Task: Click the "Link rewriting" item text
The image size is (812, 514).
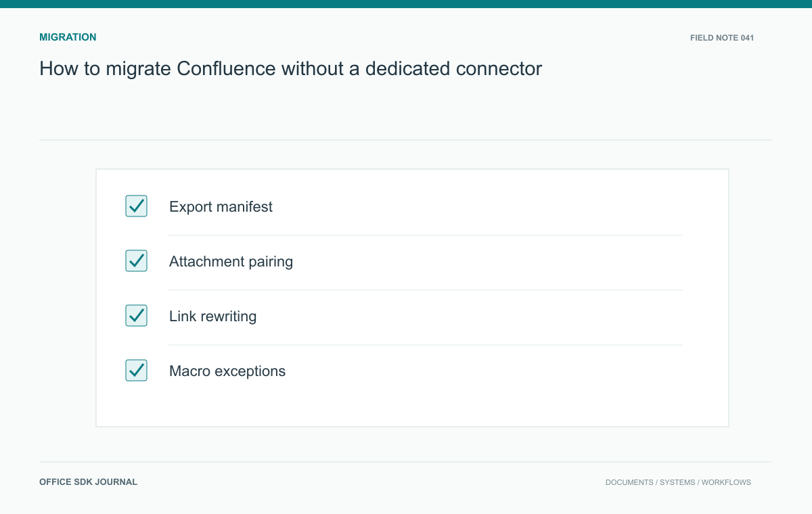Action: click(212, 317)
